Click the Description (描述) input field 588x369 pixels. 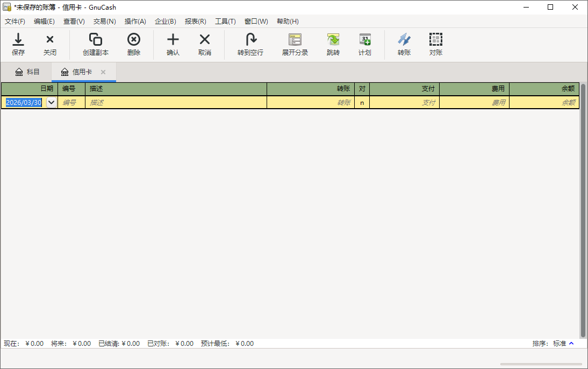click(x=176, y=103)
